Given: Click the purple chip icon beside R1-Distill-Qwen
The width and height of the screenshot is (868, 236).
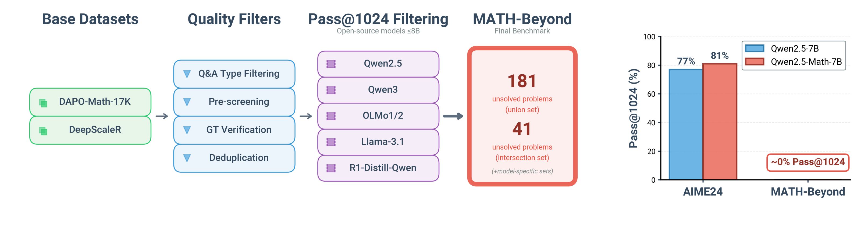Looking at the screenshot, I should tap(331, 168).
